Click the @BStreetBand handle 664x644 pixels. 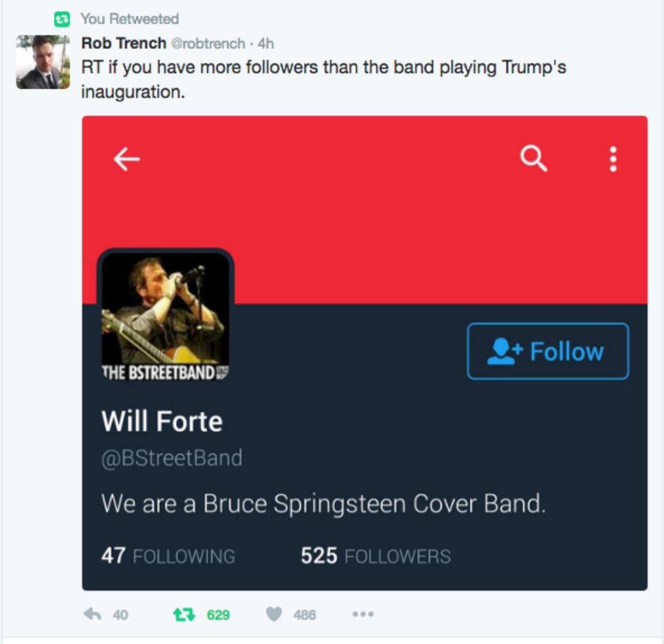[172, 458]
